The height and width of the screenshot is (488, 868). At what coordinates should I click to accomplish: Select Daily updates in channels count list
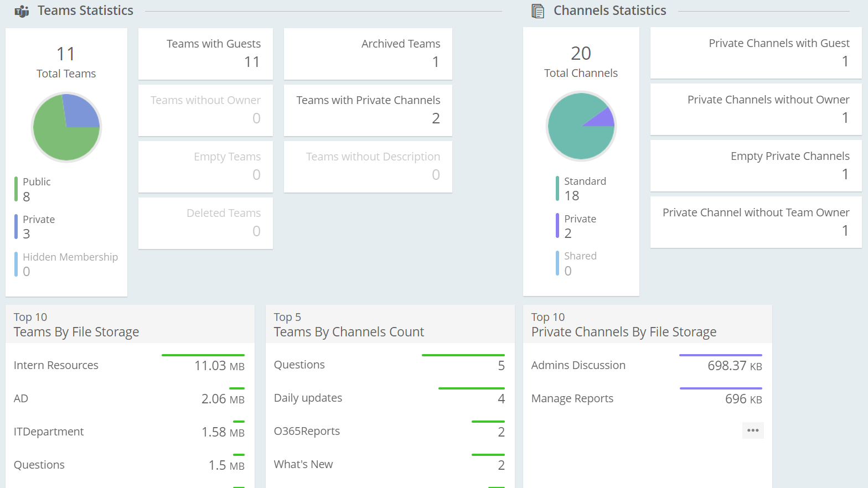[308, 398]
